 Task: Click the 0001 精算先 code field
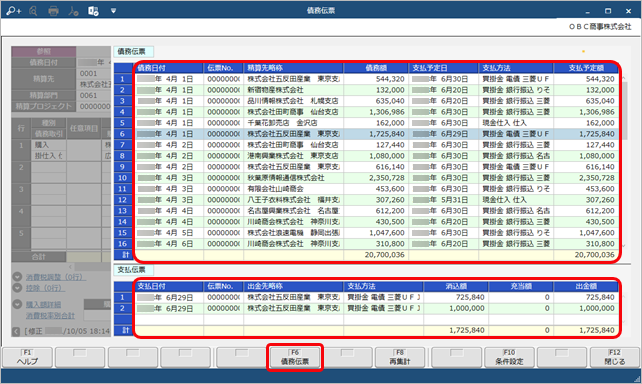[94, 74]
